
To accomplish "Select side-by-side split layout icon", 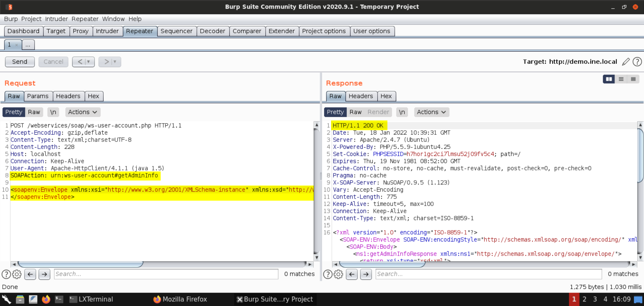I will pyautogui.click(x=608, y=79).
